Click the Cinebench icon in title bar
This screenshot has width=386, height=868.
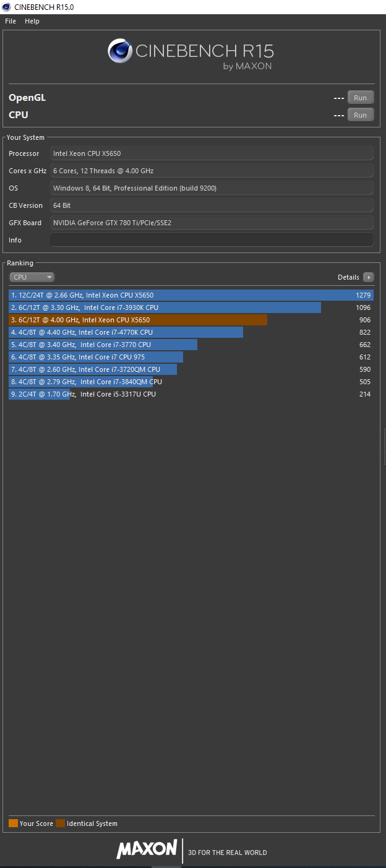[6, 6]
